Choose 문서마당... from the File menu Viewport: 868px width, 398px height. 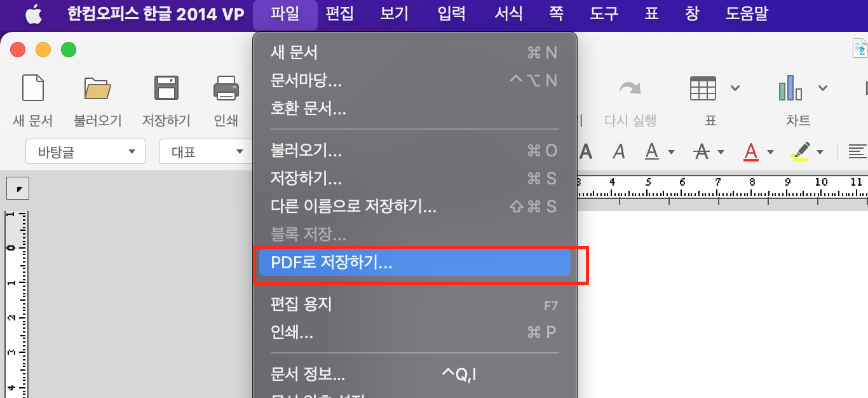414,81
